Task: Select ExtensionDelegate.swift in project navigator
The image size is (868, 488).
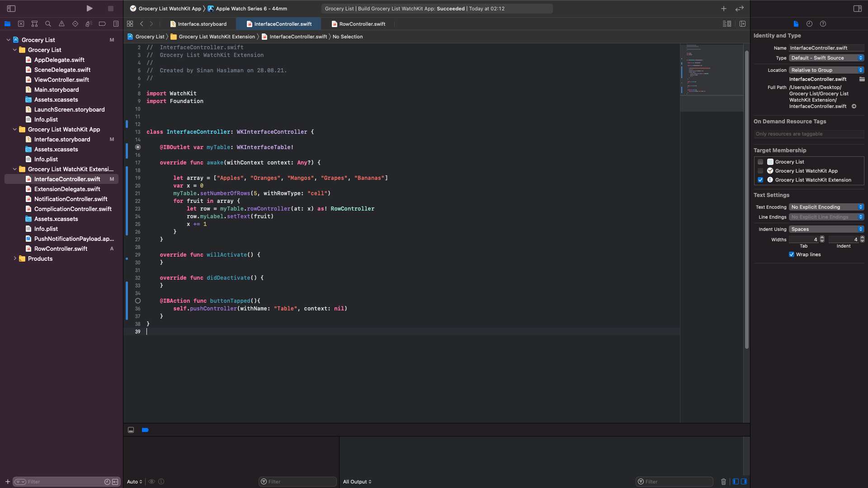Action: coord(67,189)
